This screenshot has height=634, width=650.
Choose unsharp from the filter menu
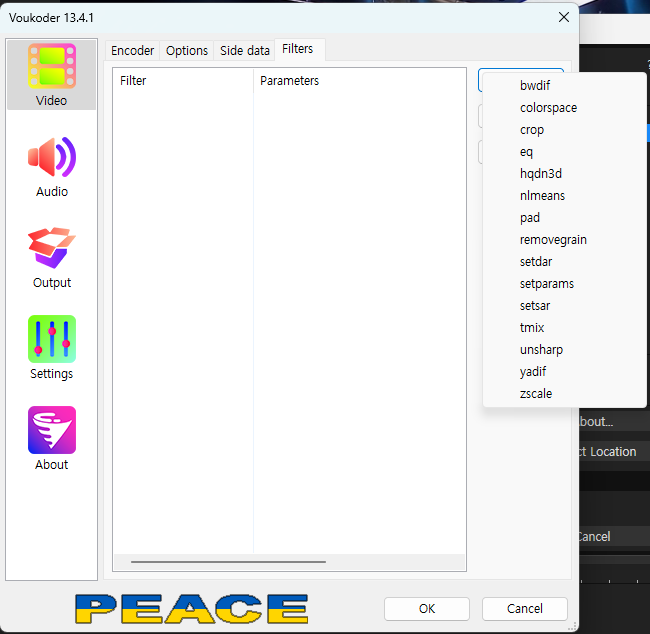tap(564, 349)
